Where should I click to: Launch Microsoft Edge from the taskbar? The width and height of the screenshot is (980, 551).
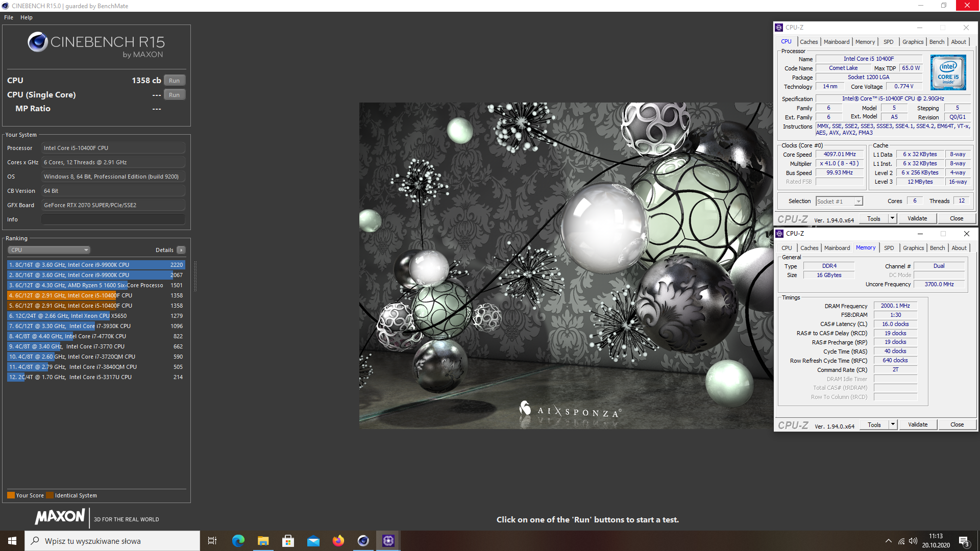point(238,541)
